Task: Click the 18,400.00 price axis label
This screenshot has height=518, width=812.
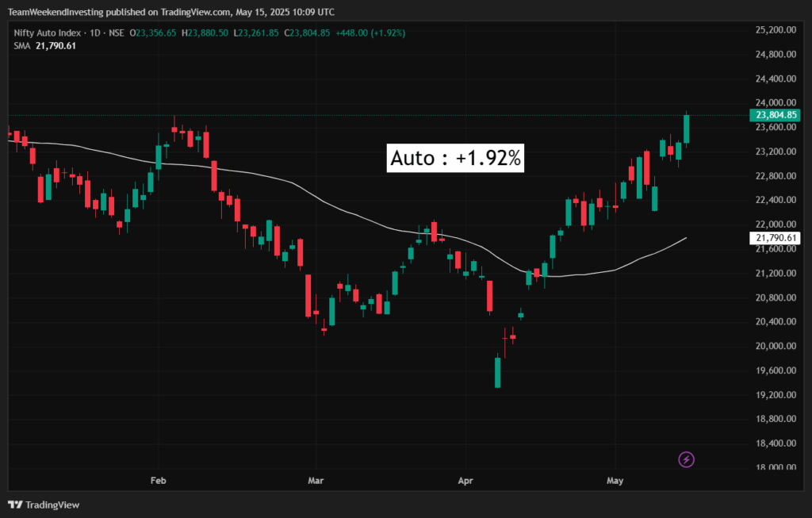Action: coord(776,443)
